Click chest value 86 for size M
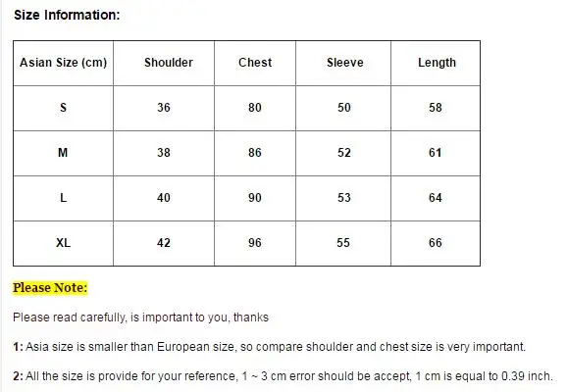Viewport: 568px width, 392px height. click(255, 153)
